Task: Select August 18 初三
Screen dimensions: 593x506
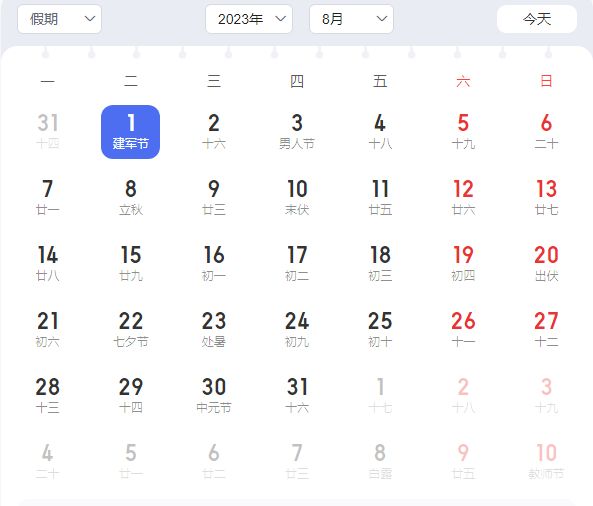Action: point(380,264)
